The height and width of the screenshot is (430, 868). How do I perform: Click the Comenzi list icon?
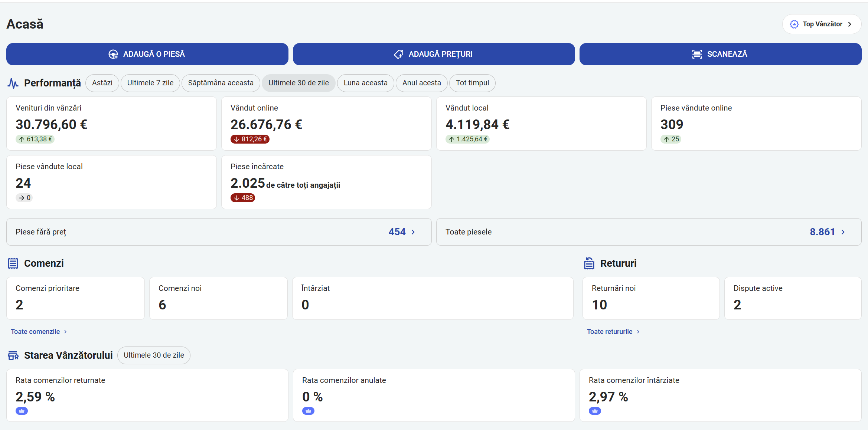click(13, 263)
